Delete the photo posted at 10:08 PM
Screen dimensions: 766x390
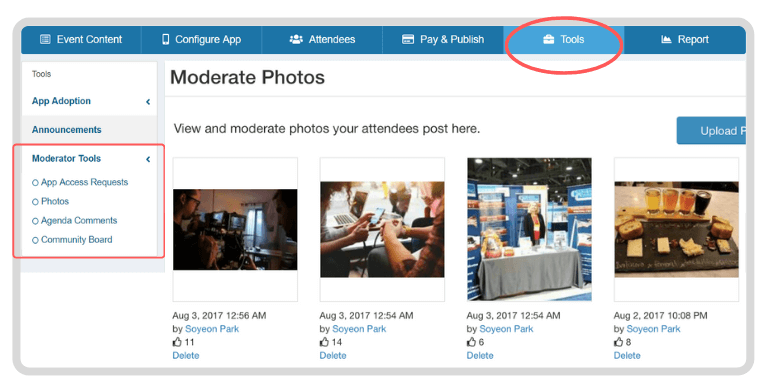(627, 355)
